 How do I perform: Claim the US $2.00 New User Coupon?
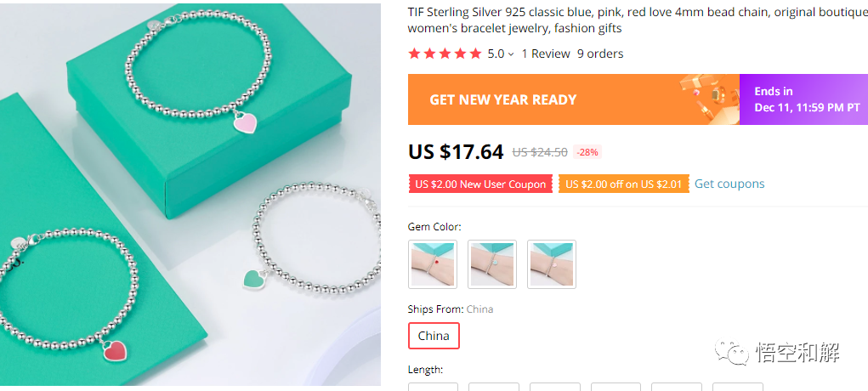480,184
